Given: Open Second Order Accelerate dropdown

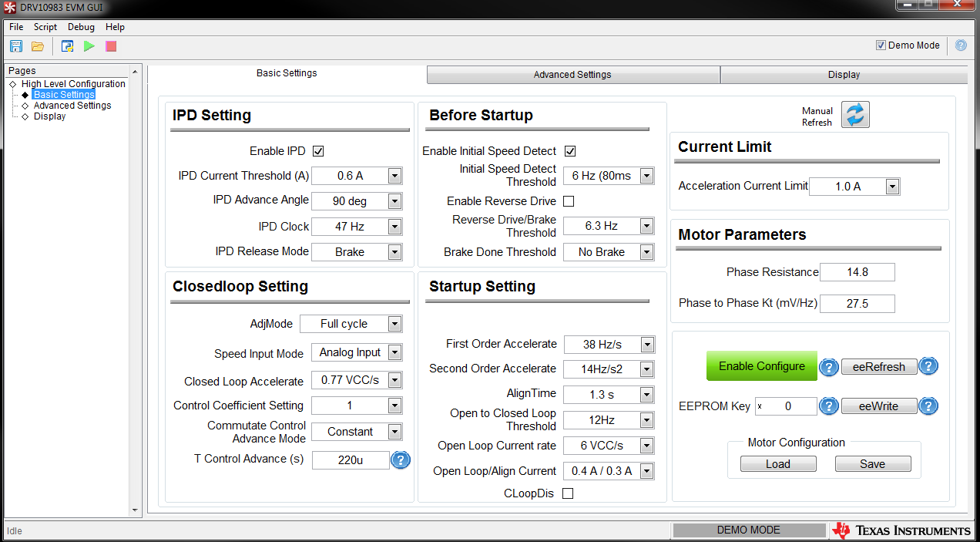Looking at the screenshot, I should [x=609, y=369].
